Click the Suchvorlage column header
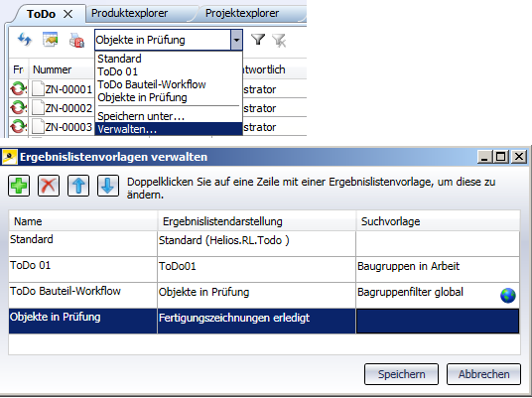The image size is (532, 398). click(439, 221)
